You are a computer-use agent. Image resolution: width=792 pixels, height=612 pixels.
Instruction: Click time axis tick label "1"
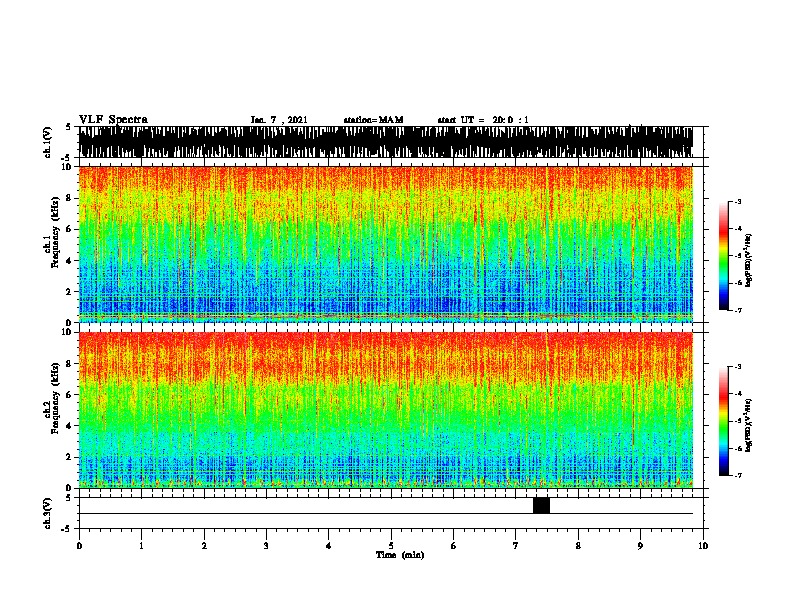pyautogui.click(x=141, y=545)
